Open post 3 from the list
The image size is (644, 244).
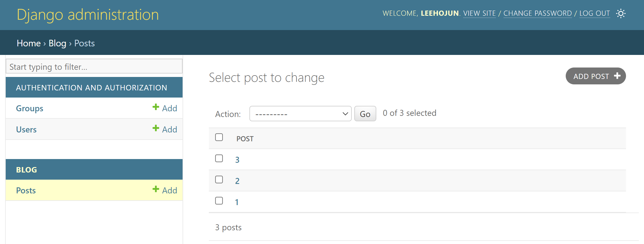(x=237, y=160)
